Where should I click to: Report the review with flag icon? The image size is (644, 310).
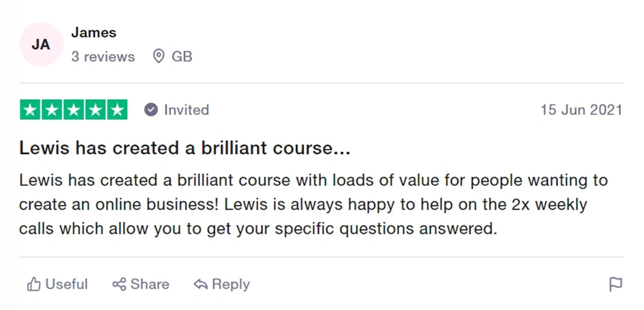point(615,284)
